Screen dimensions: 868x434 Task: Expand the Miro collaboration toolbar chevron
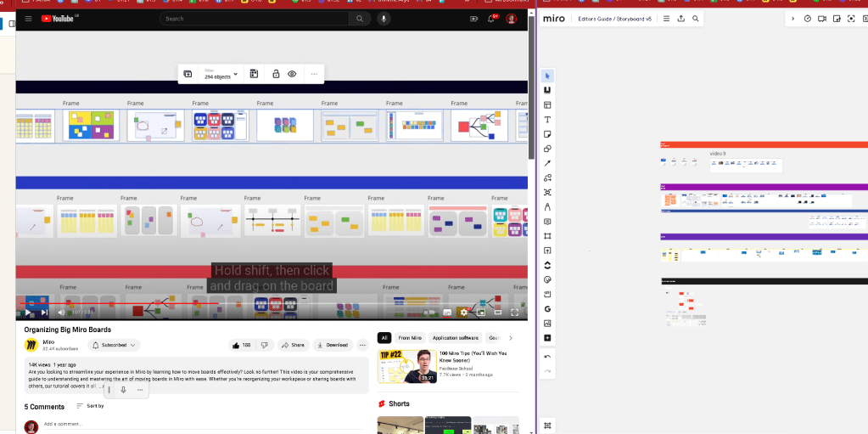(x=792, y=19)
